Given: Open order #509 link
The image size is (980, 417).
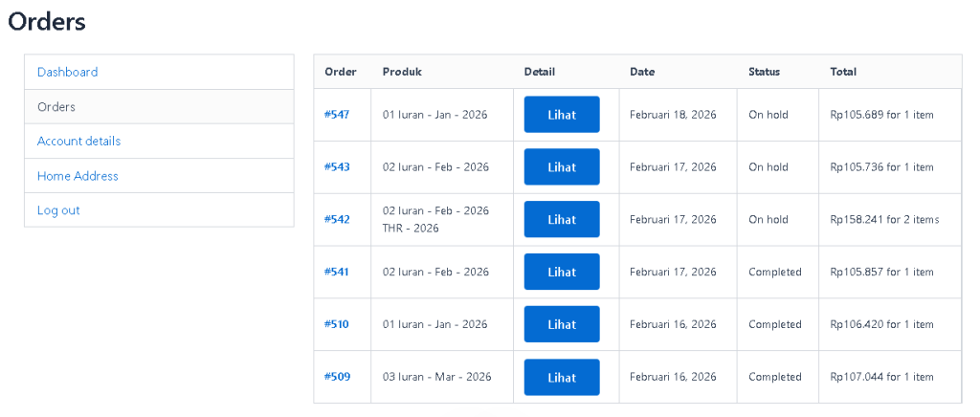Looking at the screenshot, I should 337,377.
